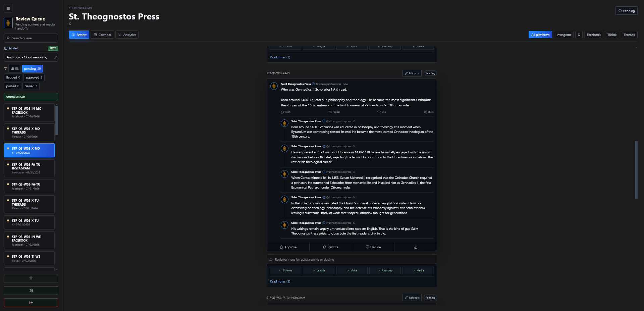644x311 pixels.
Task: Decline the thread post
Action: pos(373,247)
